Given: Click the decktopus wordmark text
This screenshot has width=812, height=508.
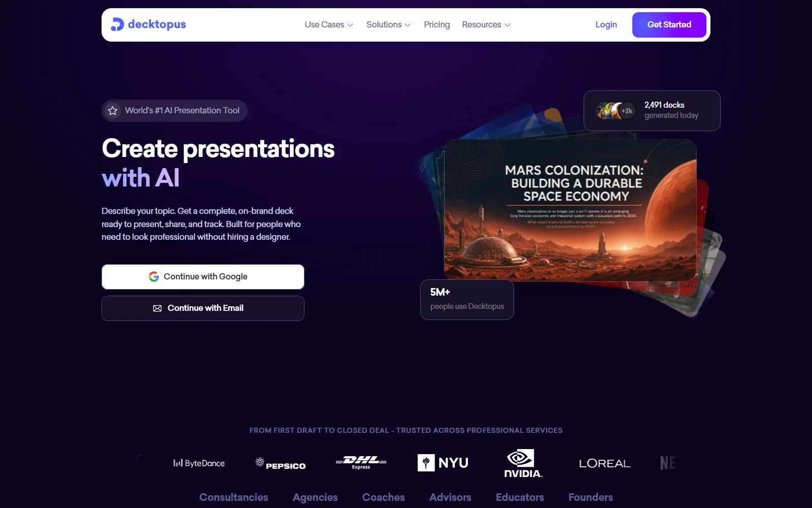Looking at the screenshot, I should coord(157,24).
